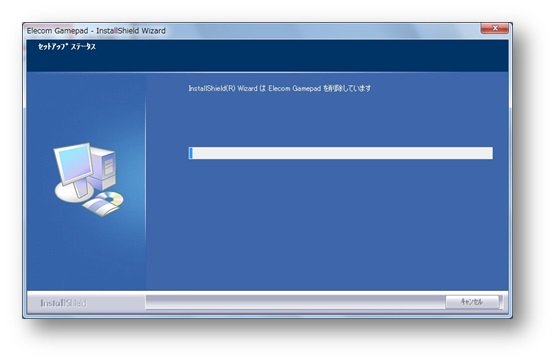This screenshot has width=555, height=362.
Task: Click the PC tower in the illustration
Action: (x=103, y=168)
